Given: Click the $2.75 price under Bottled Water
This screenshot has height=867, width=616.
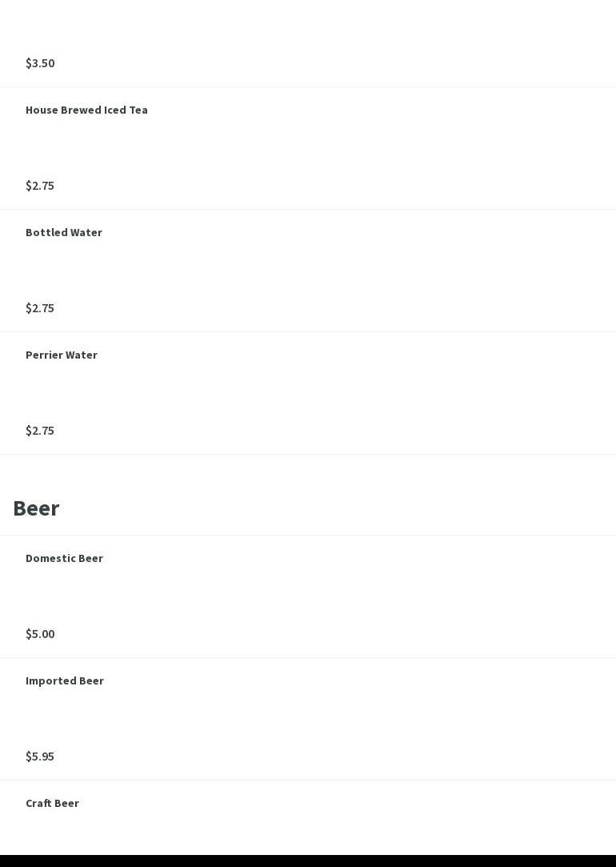Looking at the screenshot, I should 40,308.
